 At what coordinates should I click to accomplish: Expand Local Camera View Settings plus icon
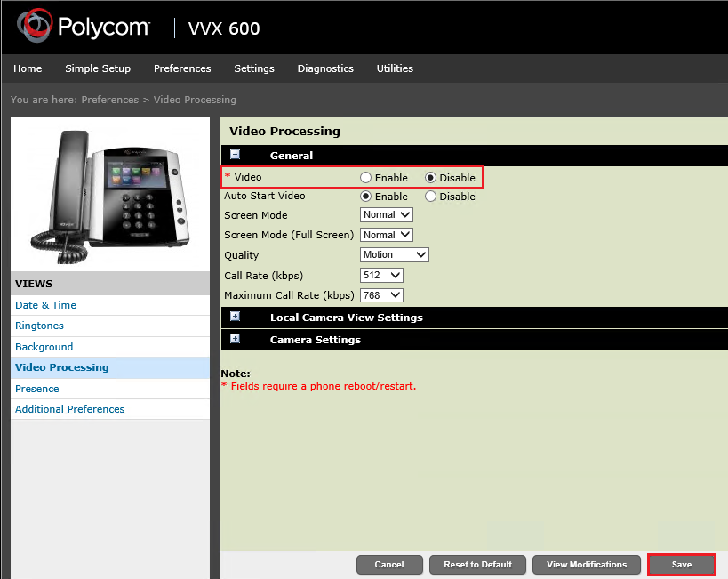236,317
